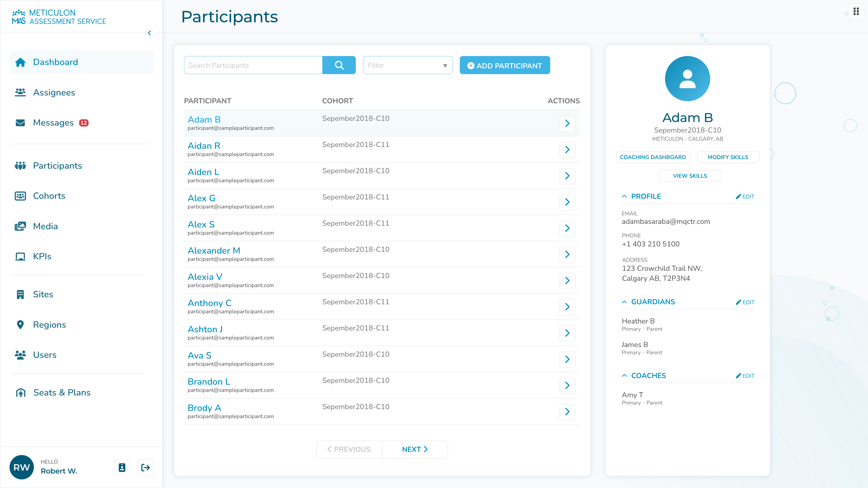Screen dimensions: 868x488
Task: Click the Add Participant button
Action: click(505, 65)
